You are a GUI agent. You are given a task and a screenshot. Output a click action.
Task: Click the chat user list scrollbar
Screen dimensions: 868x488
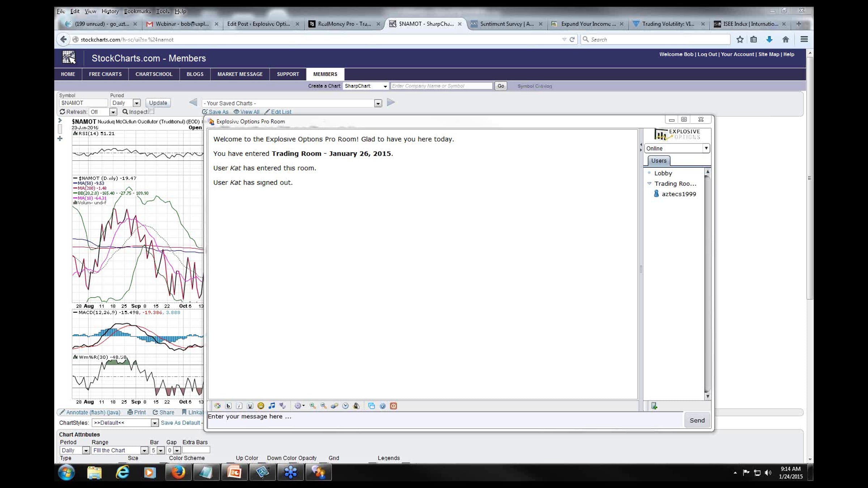(707, 282)
